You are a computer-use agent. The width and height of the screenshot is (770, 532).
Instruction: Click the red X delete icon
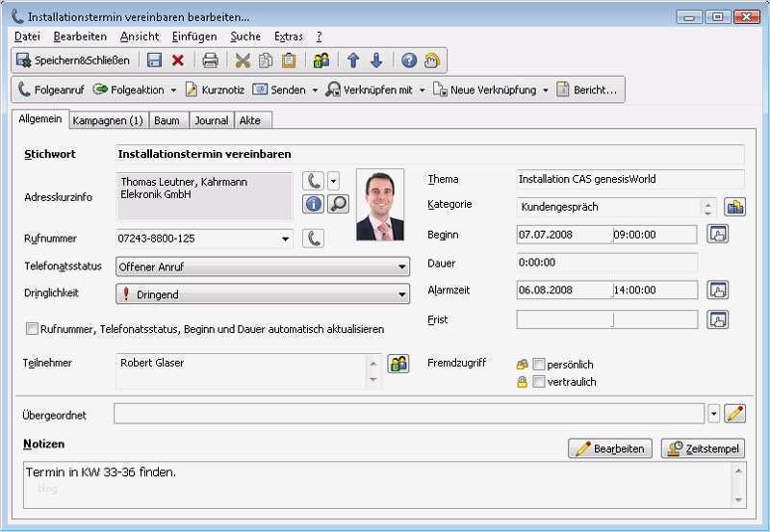(x=178, y=61)
